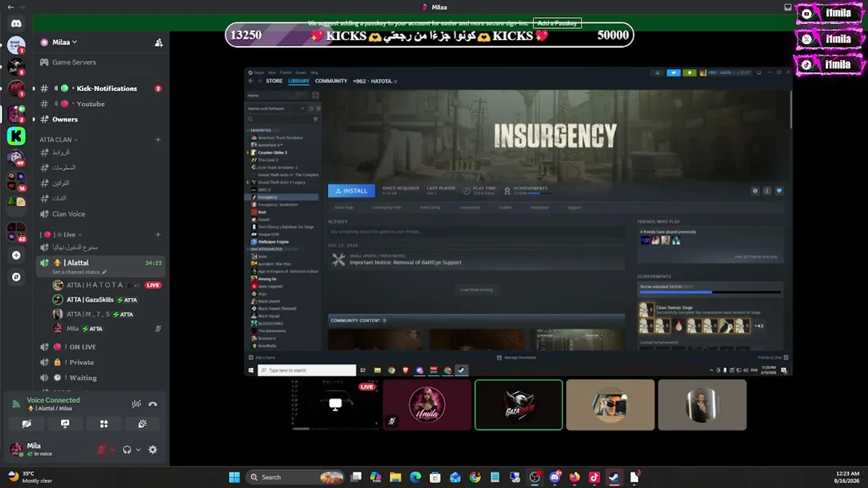Select the mirror-selfie avatar video tile
Viewport: 868px width, 488px height.
click(x=702, y=405)
